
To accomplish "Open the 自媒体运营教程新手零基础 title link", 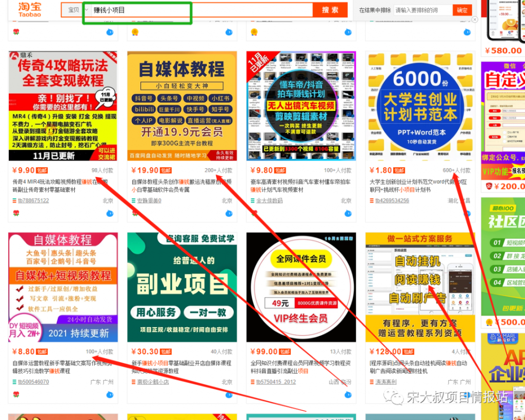I will 62,367.
